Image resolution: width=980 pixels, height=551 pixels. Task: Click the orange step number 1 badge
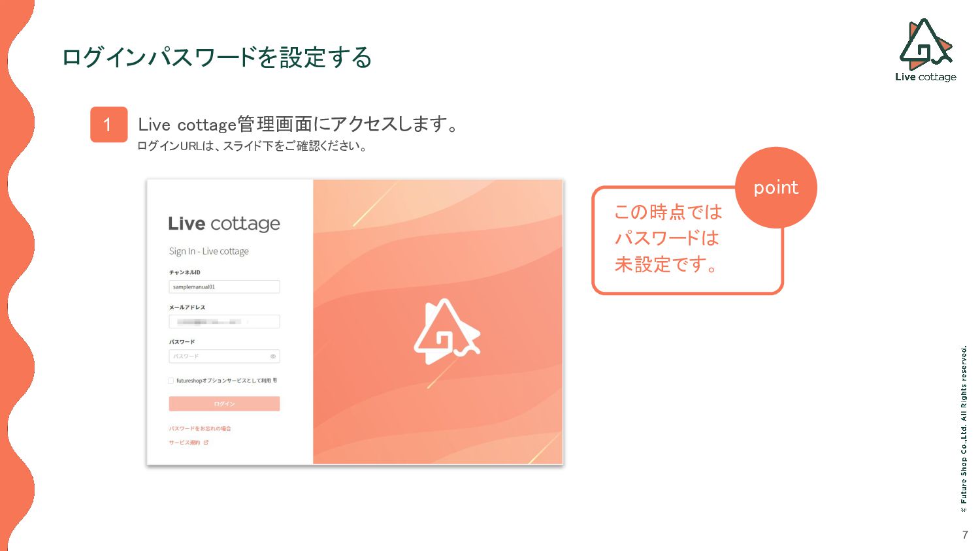coord(108,124)
